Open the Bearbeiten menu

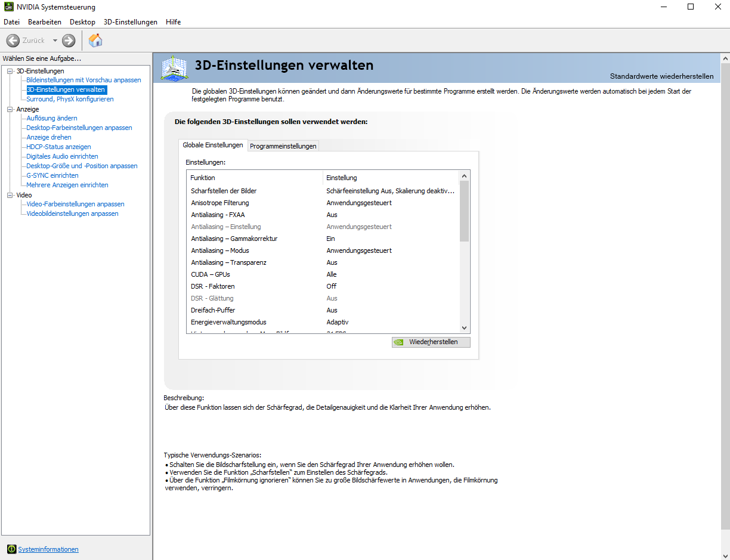(x=45, y=22)
